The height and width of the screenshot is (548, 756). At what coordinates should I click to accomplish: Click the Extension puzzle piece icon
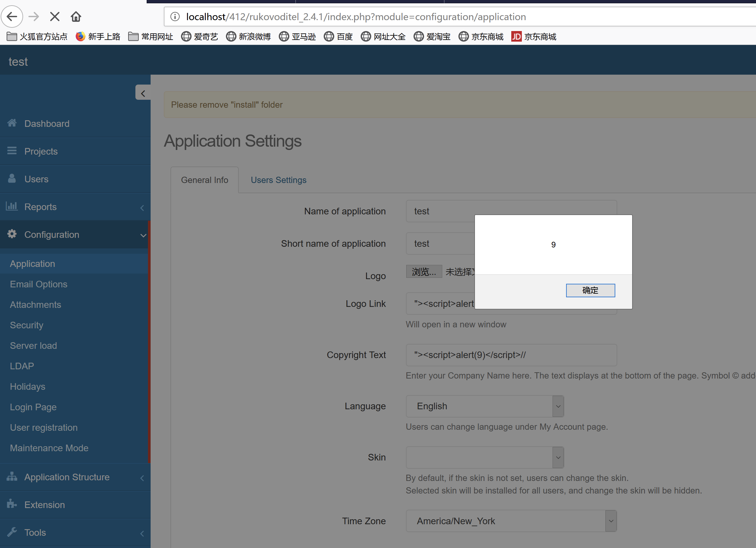[12, 504]
